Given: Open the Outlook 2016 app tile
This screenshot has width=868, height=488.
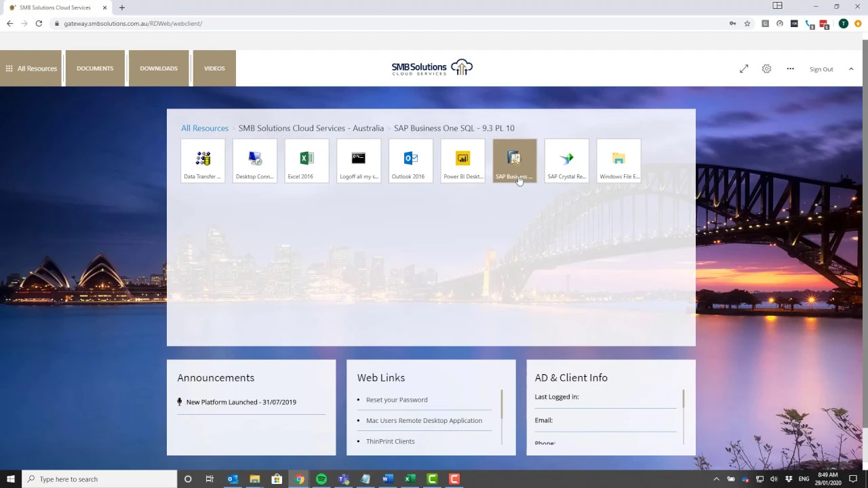Looking at the screenshot, I should pos(411,161).
